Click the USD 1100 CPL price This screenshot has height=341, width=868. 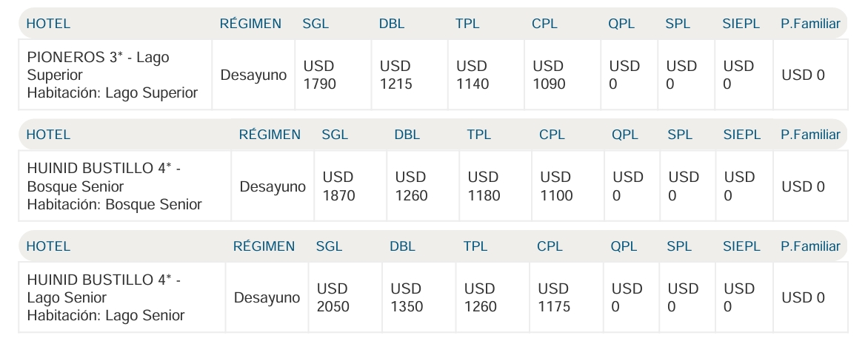(556, 186)
